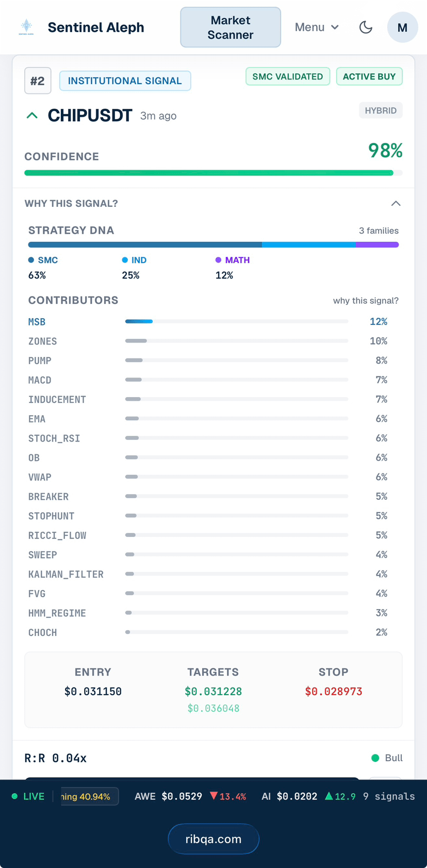Image resolution: width=427 pixels, height=868 pixels.
Task: Click the Sentinel Aleph logo icon
Action: click(x=26, y=27)
